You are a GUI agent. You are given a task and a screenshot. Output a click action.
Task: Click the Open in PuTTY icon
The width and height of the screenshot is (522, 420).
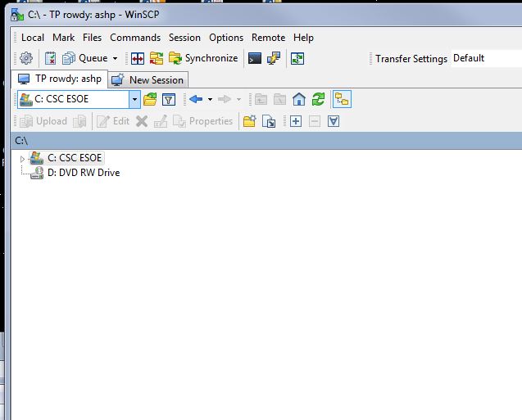pos(275,58)
